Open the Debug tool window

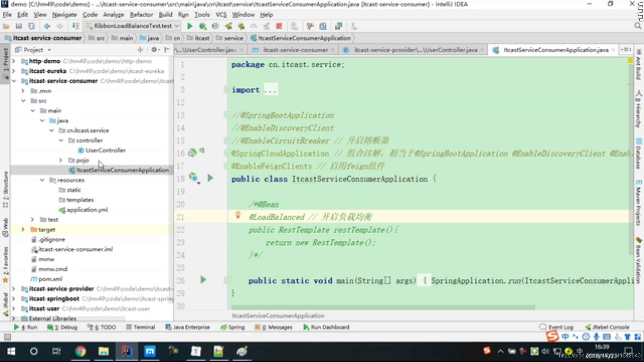click(x=62, y=327)
